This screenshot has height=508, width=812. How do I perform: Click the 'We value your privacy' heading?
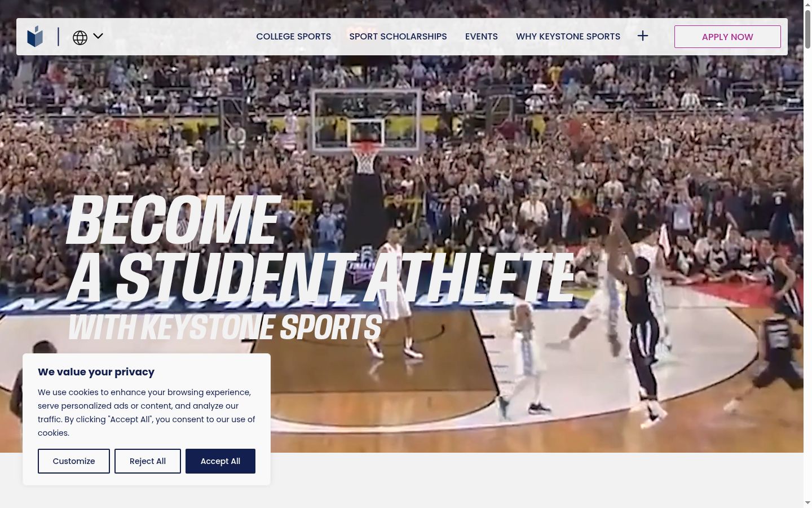point(96,372)
